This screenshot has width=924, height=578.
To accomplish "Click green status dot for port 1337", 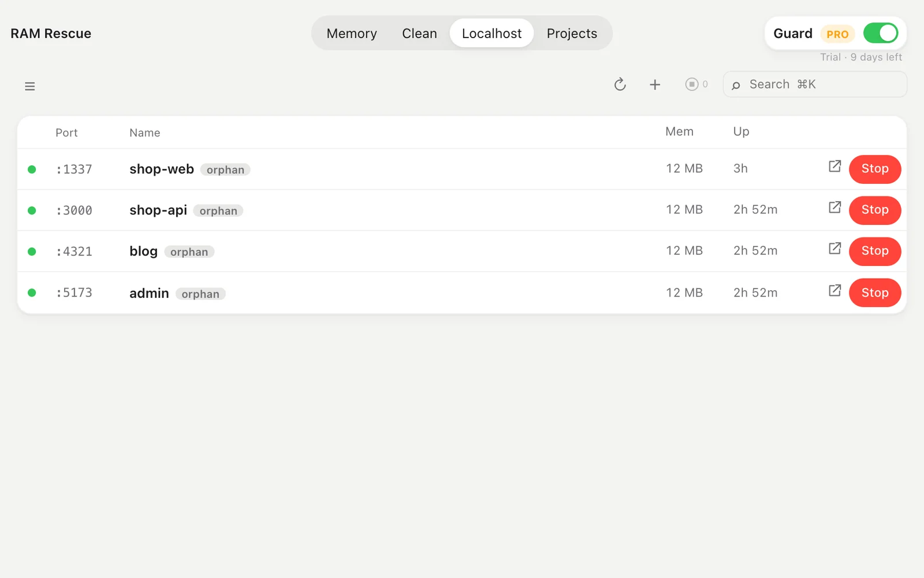I will [x=32, y=169].
